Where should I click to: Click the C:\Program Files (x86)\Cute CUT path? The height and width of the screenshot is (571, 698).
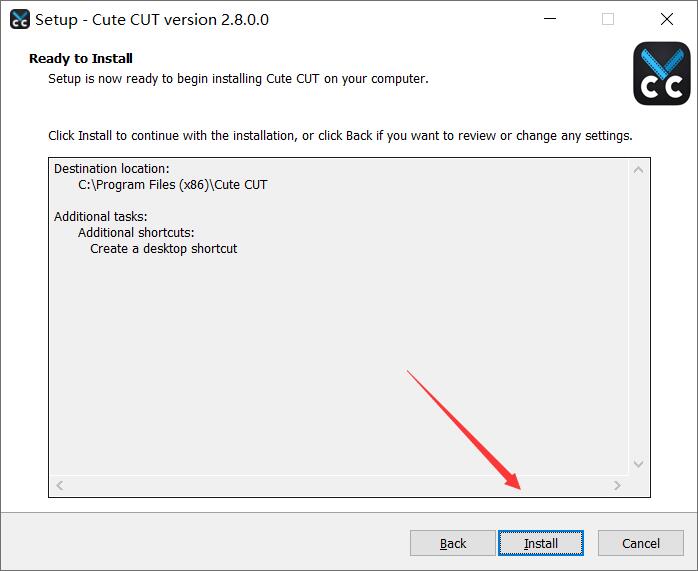point(172,185)
